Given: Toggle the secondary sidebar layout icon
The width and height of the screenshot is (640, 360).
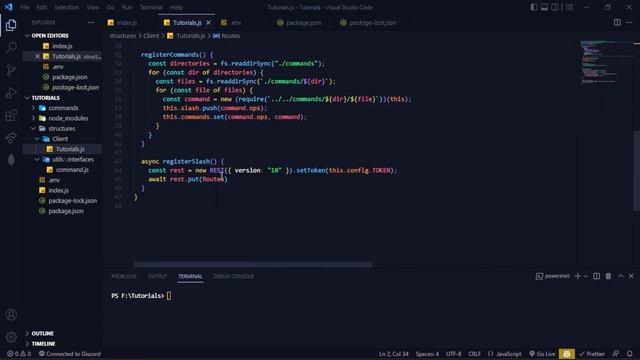Looking at the screenshot, I should pos(555,7).
